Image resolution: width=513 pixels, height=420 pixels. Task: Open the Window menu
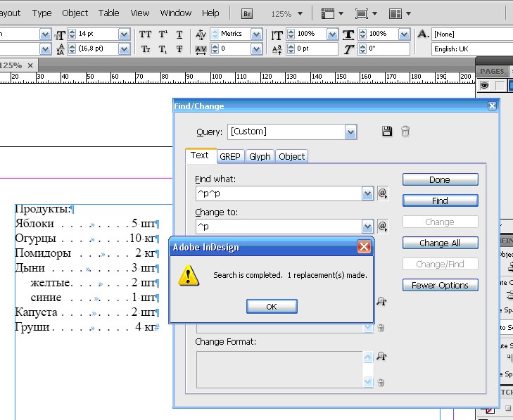(176, 13)
